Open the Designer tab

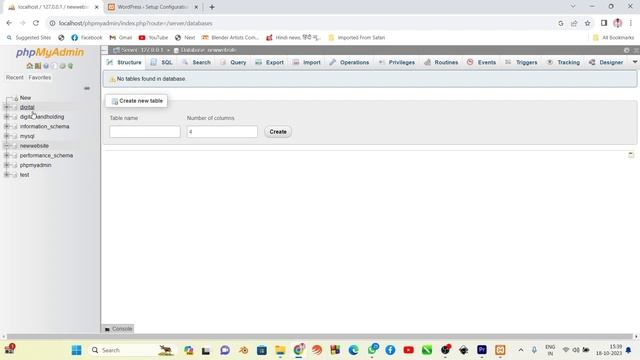tap(606, 62)
